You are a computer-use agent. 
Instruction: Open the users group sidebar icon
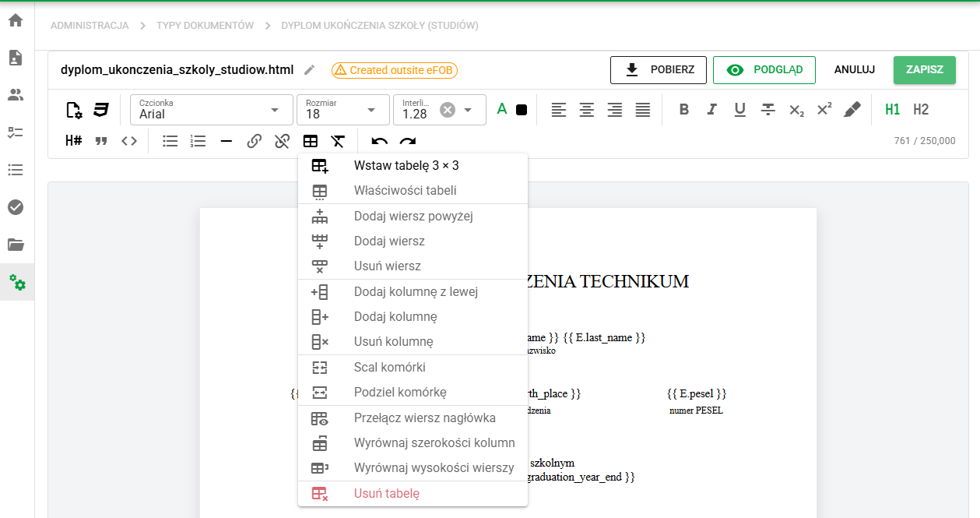[x=16, y=95]
